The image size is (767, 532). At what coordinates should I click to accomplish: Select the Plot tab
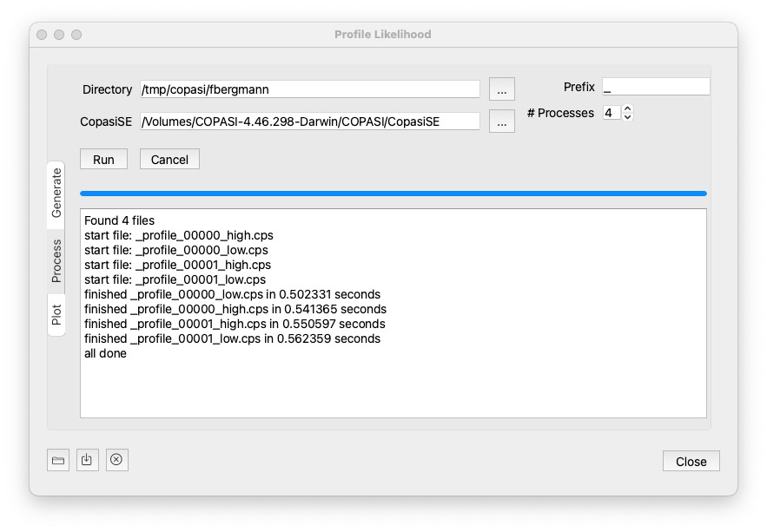pyautogui.click(x=56, y=314)
